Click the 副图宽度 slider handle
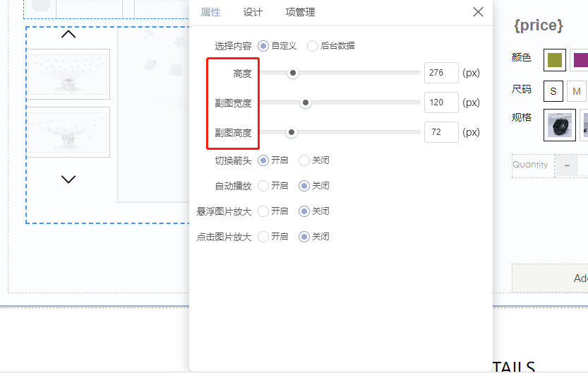 [x=306, y=102]
